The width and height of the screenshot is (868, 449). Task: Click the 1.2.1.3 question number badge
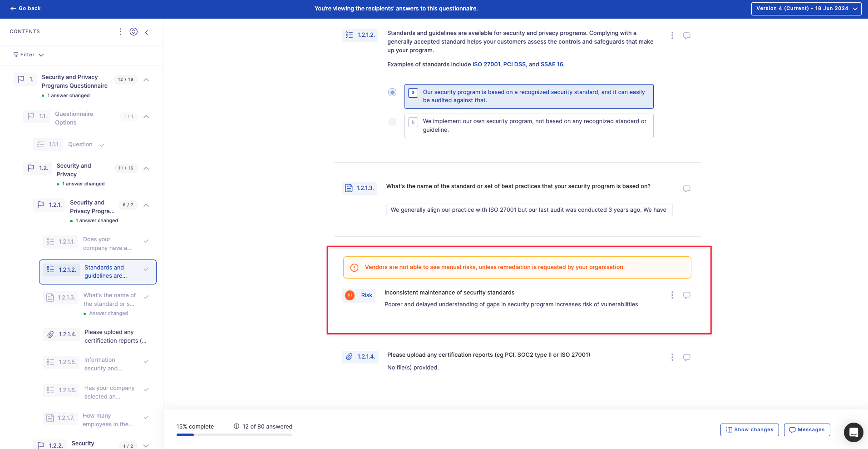(360, 188)
